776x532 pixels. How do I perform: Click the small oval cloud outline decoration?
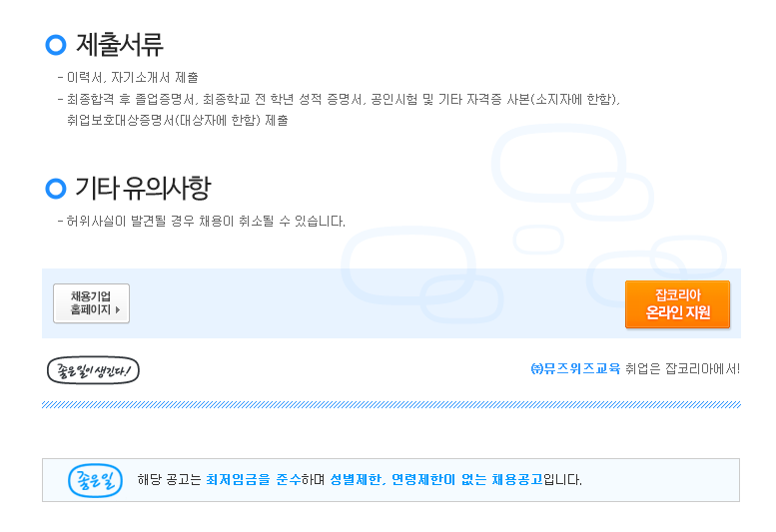pos(538,240)
